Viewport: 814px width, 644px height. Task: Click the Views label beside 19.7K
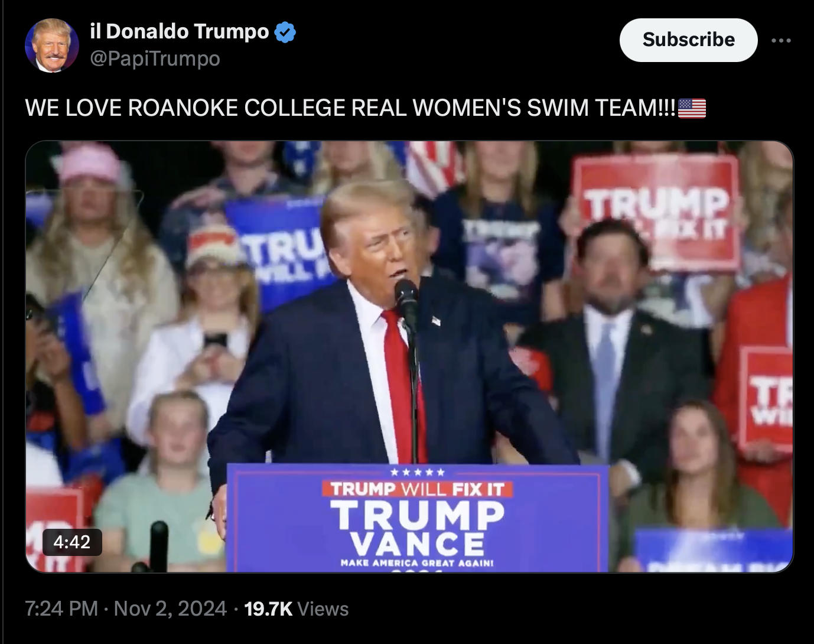pyautogui.click(x=323, y=609)
